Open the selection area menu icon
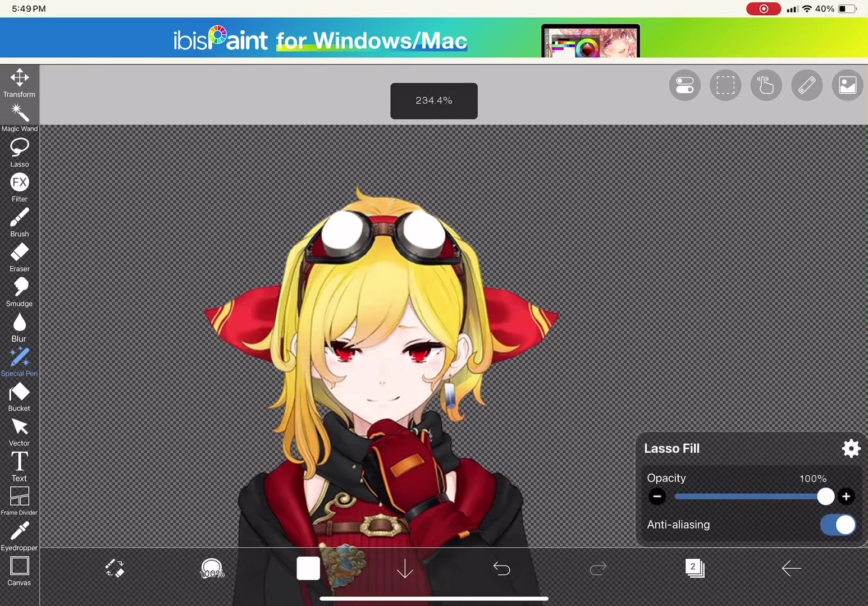 tap(725, 85)
